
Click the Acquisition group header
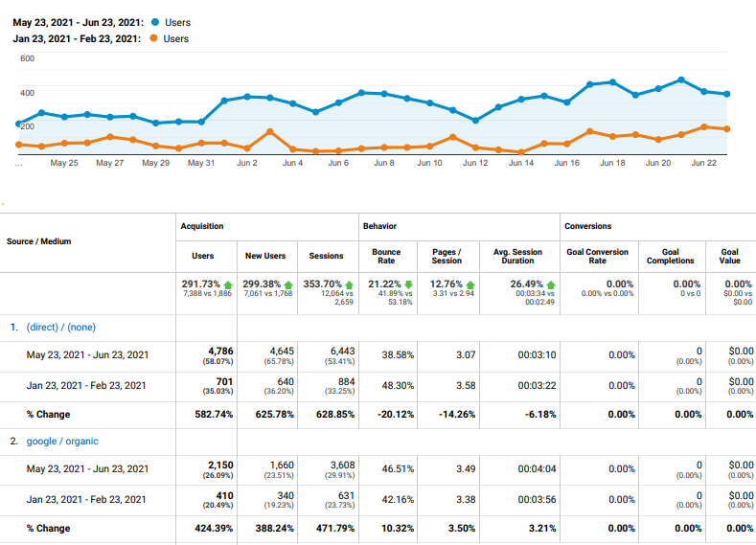202,226
